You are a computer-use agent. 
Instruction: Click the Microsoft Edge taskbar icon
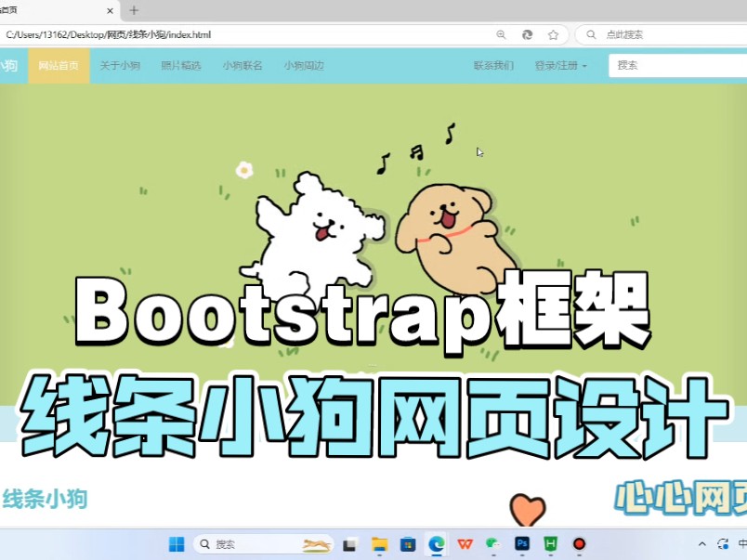[434, 544]
